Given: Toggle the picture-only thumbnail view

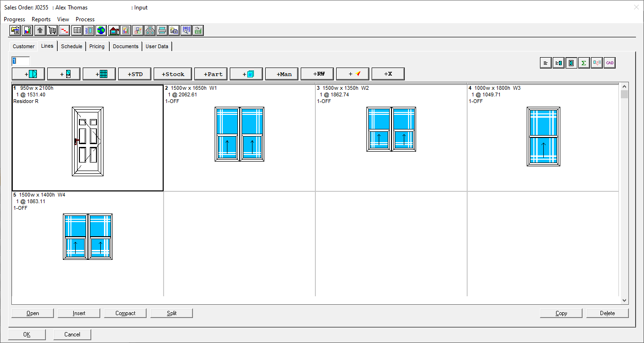Looking at the screenshot, I should point(571,63).
